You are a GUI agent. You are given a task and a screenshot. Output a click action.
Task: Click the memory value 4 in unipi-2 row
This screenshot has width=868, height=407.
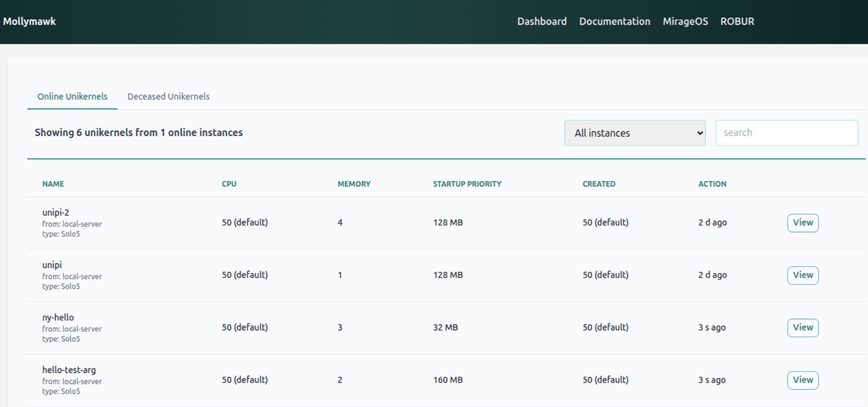340,223
